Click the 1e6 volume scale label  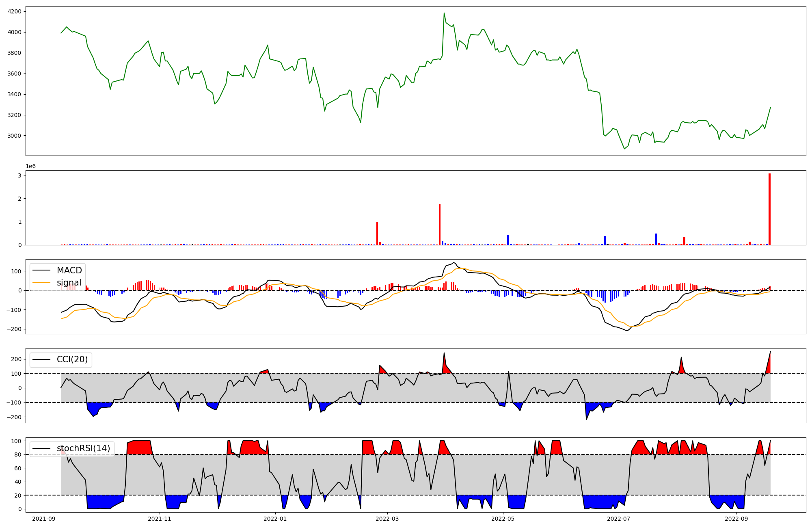coord(31,167)
